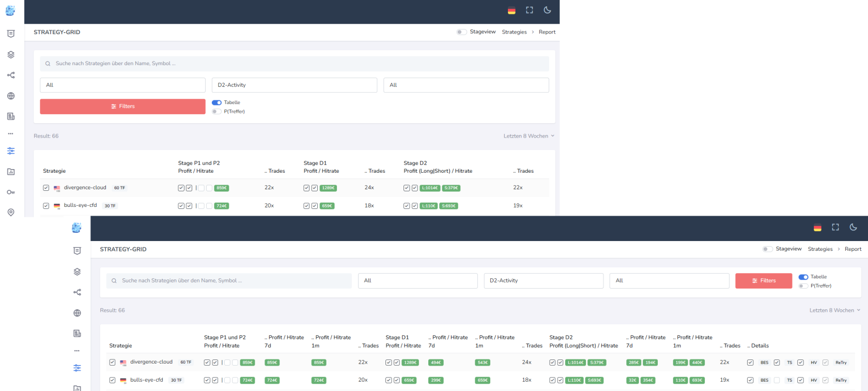The width and height of the screenshot is (868, 391).
Task: Focus the strategy search field in the upper panel
Action: click(294, 64)
